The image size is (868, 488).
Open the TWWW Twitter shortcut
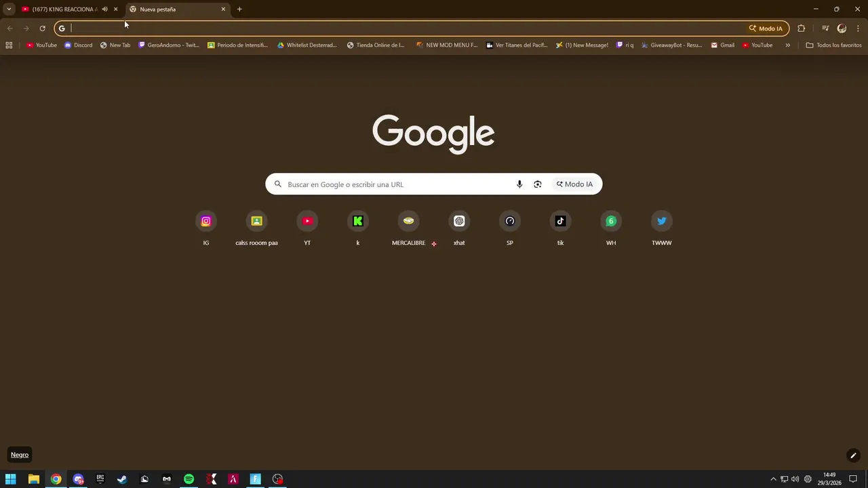pyautogui.click(x=662, y=228)
